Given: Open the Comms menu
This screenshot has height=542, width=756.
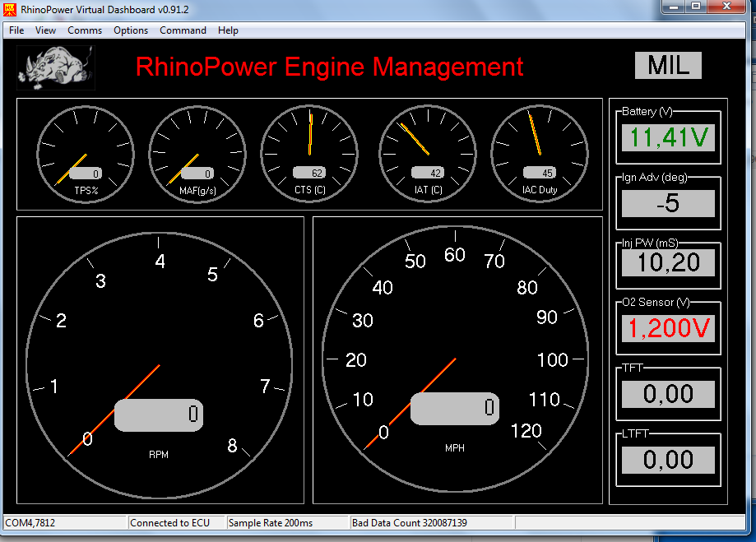Looking at the screenshot, I should coord(85,30).
